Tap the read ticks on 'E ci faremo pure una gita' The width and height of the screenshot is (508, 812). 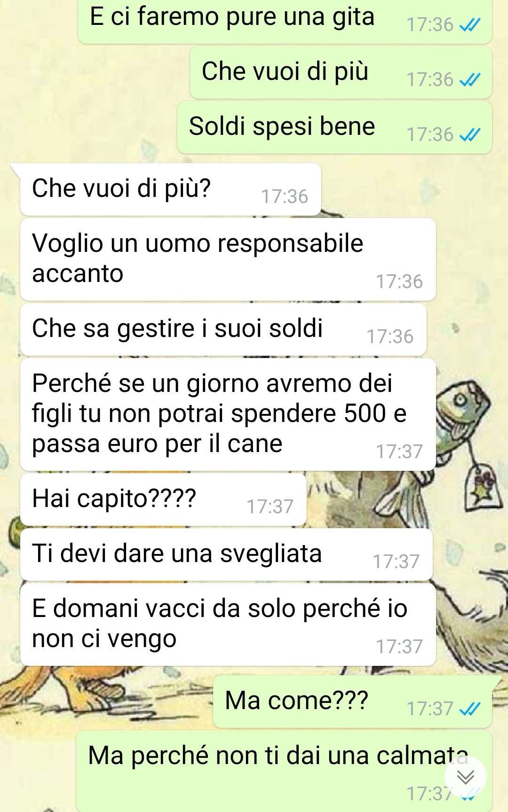pos(470,25)
